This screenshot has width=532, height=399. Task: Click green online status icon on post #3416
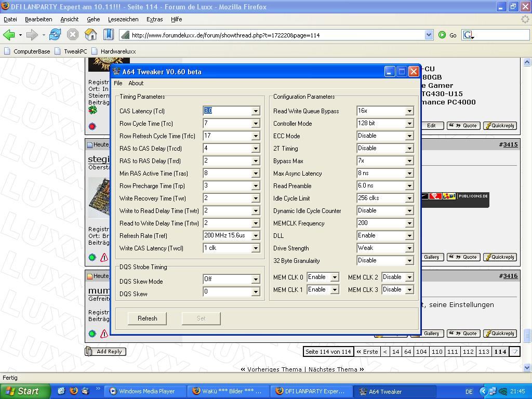coord(92,334)
